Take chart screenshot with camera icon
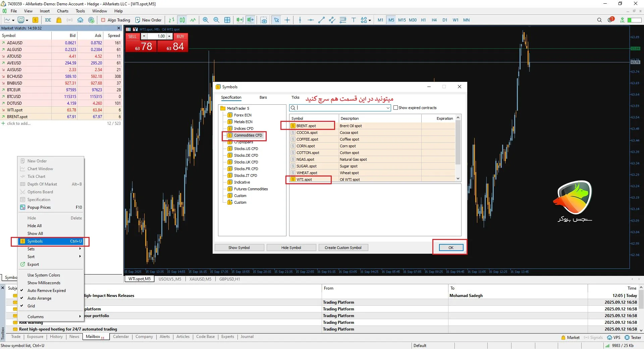Image resolution: width=644 pixels, height=349 pixels. (264, 20)
